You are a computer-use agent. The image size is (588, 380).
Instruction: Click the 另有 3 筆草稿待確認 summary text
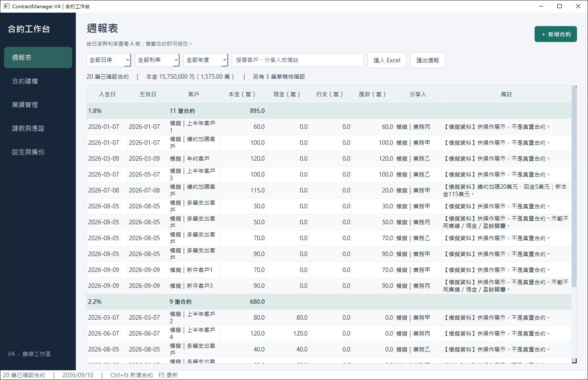[279, 77]
